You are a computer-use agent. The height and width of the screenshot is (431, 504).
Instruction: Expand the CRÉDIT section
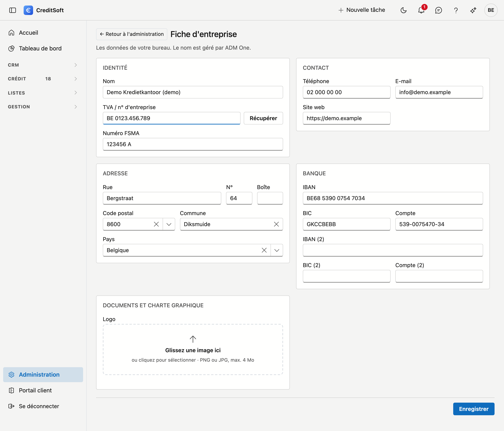point(43,79)
